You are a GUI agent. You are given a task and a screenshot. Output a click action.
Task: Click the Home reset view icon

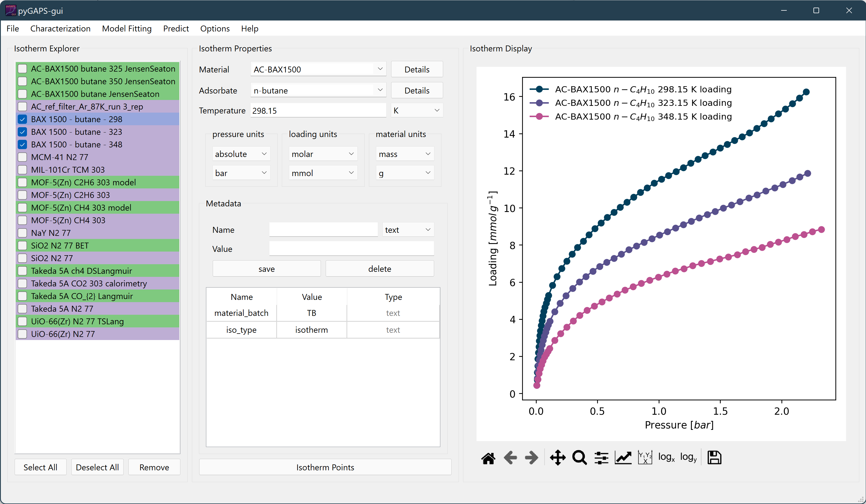488,458
